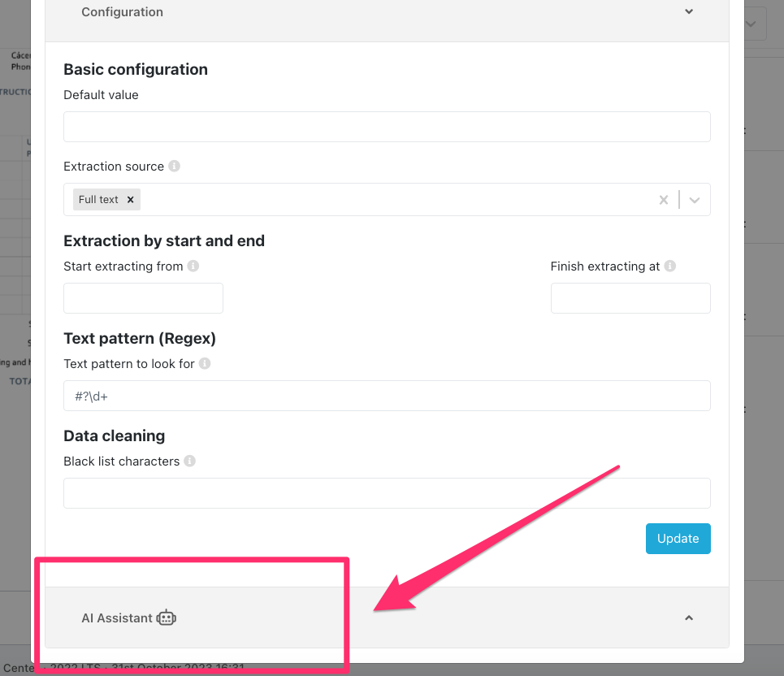Focus the Start extracting from field

(x=143, y=298)
